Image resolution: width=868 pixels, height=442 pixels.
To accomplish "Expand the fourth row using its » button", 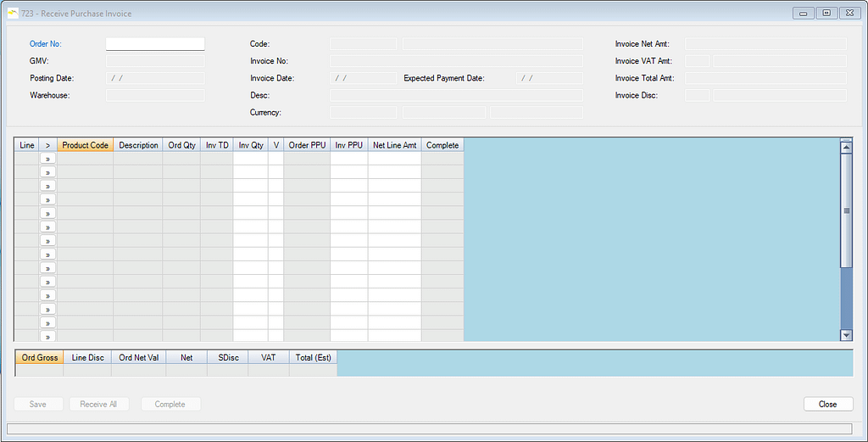I will point(47,199).
